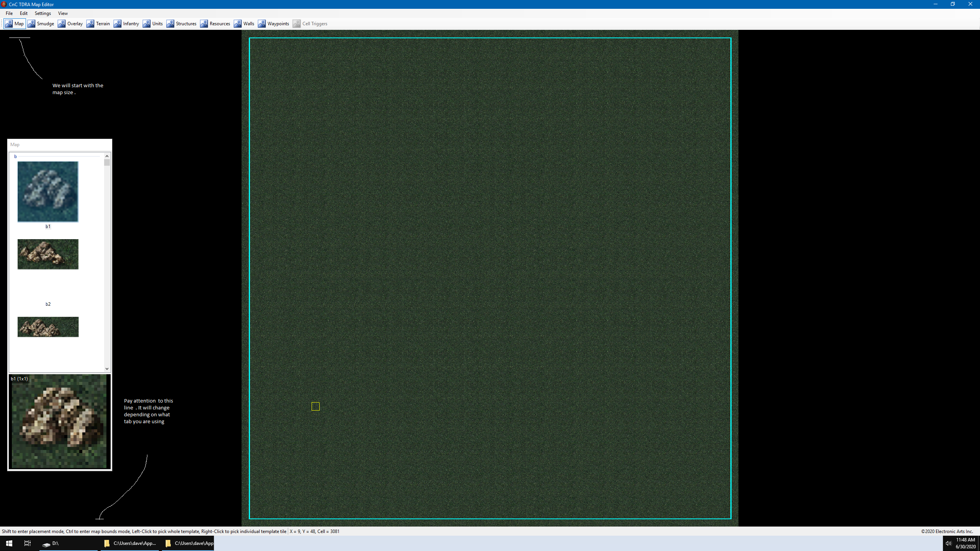Select the Overlay tool icon
The width and height of the screenshot is (980, 551).
62,24
